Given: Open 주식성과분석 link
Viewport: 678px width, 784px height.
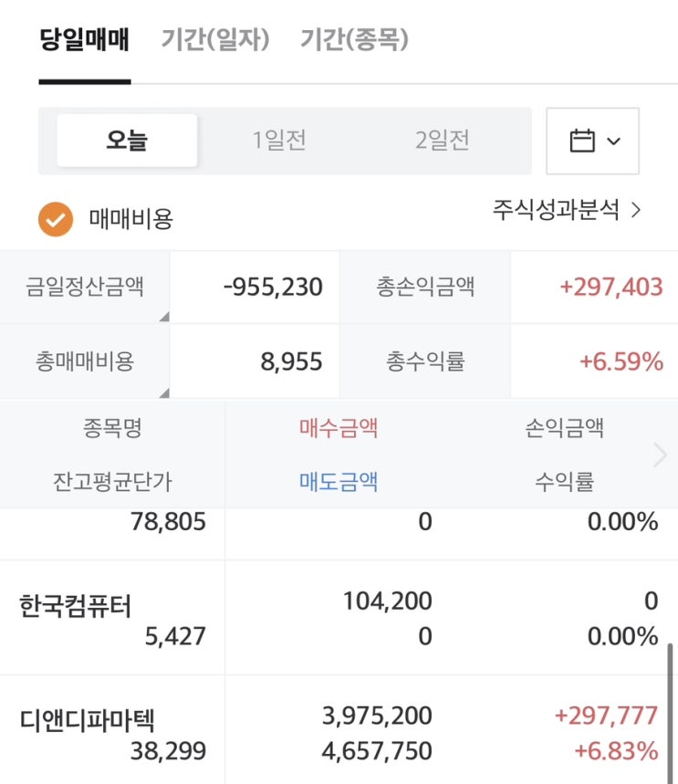Looking at the screenshot, I should [567, 211].
